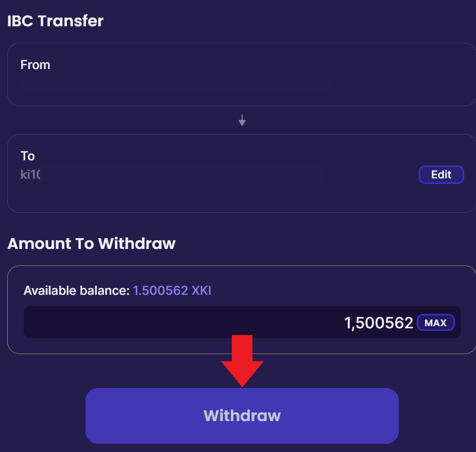Click the From source box

241,75
